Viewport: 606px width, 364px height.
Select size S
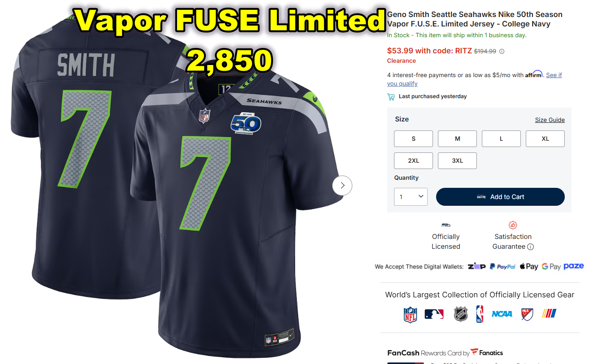[x=413, y=139]
